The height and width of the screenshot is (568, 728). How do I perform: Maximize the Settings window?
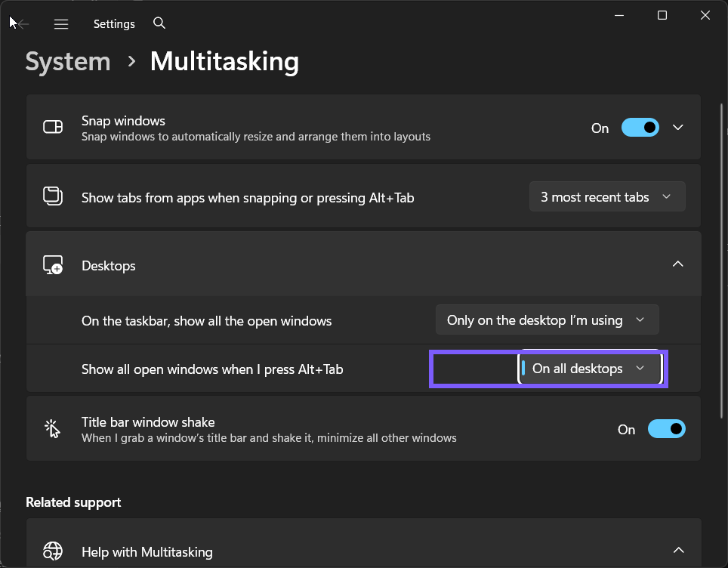pos(662,15)
